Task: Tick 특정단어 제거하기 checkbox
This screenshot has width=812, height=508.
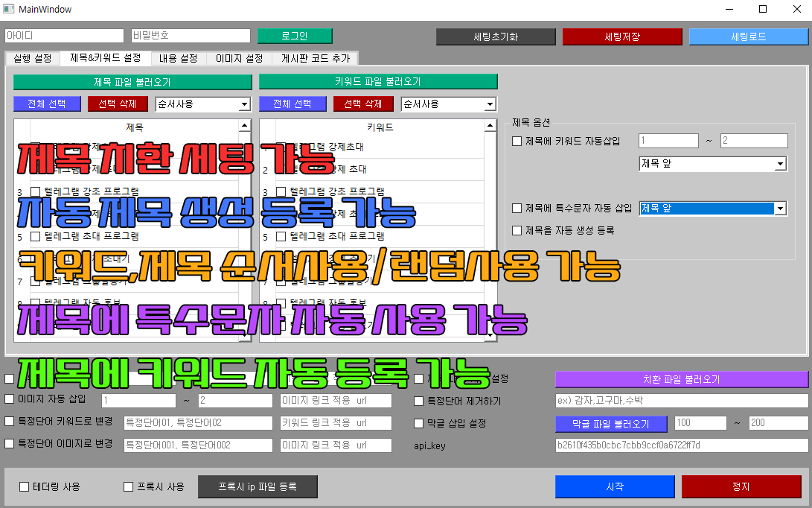Action: pyautogui.click(x=419, y=401)
